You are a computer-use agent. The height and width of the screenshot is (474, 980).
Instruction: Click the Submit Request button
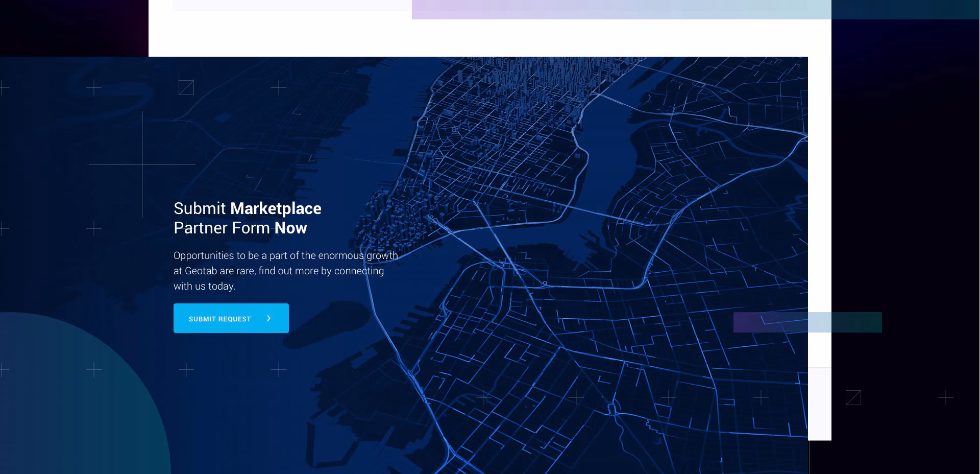click(231, 318)
